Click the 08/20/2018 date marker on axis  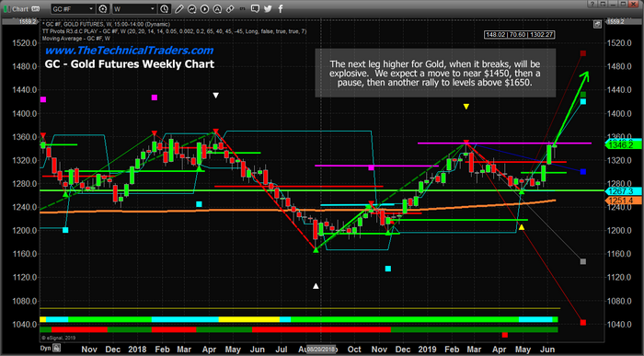(x=322, y=349)
